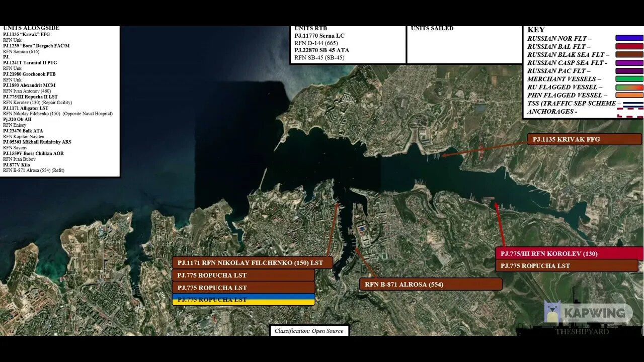This screenshot has width=644, height=362.
Task: Pick the purple Russian CASP SEA FLT swatch
Action: click(x=629, y=63)
